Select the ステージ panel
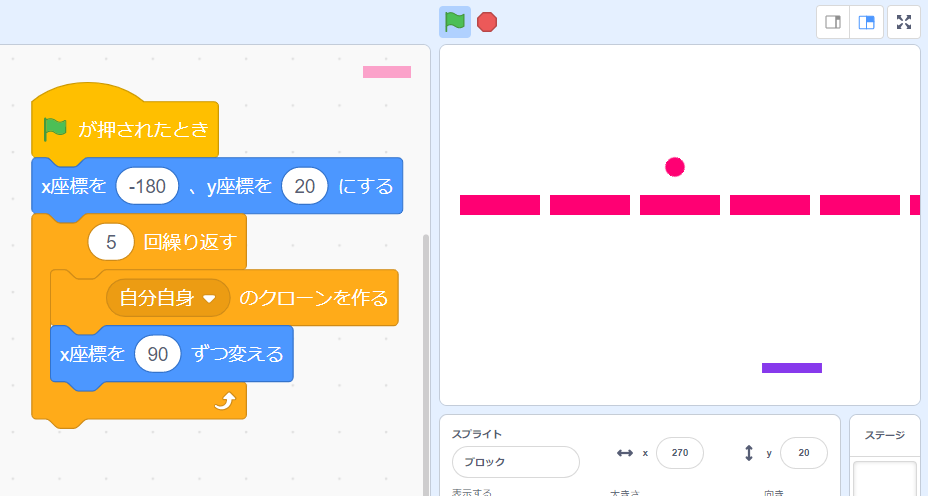The width and height of the screenshot is (928, 496). (885, 435)
